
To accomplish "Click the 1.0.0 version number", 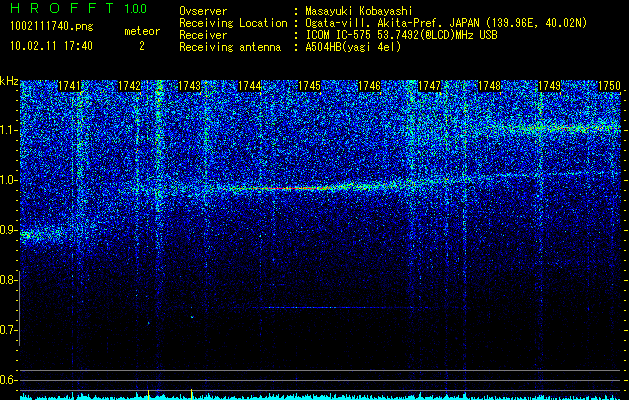I will 136,8.
